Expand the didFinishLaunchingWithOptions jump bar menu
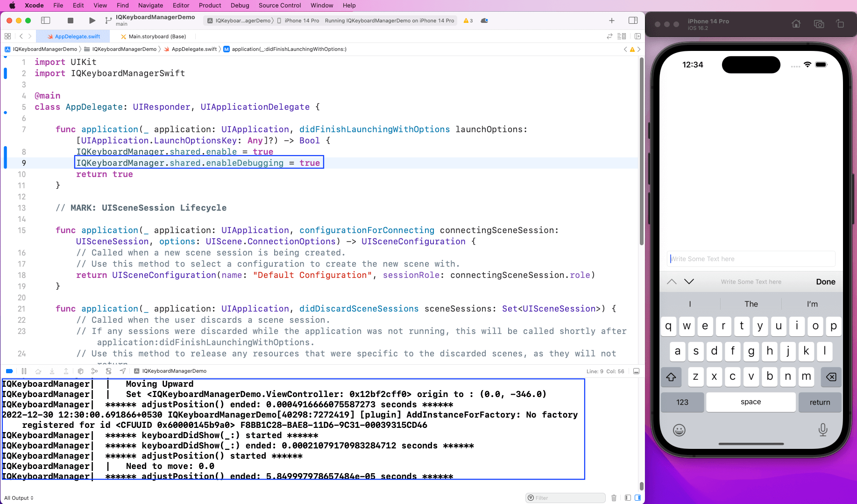The image size is (857, 504). tap(289, 49)
